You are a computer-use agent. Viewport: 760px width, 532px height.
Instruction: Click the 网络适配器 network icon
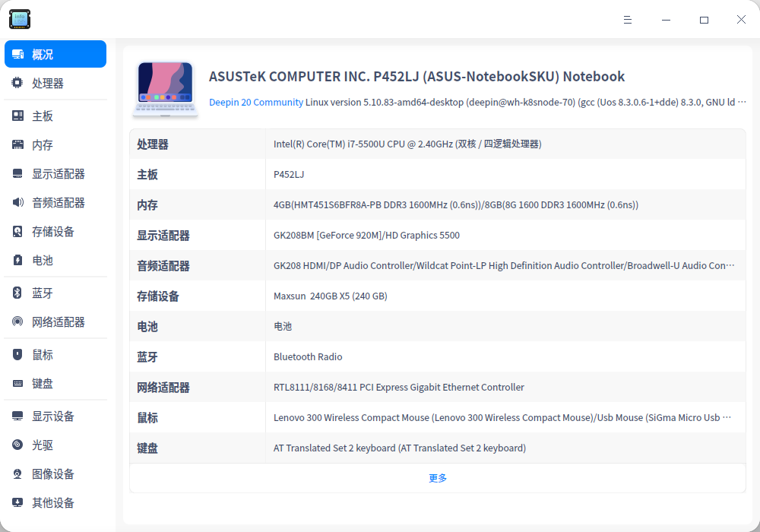[x=17, y=321]
